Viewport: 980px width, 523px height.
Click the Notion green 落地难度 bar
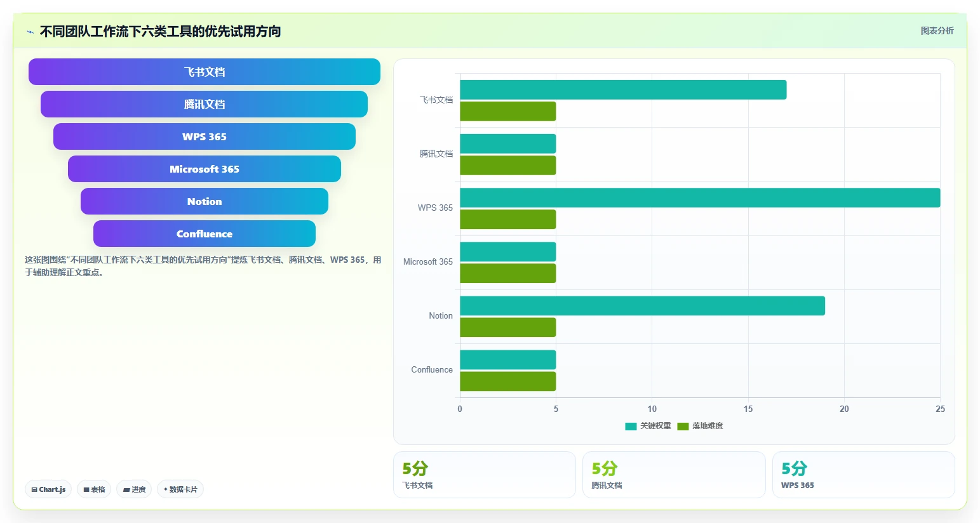tap(508, 327)
